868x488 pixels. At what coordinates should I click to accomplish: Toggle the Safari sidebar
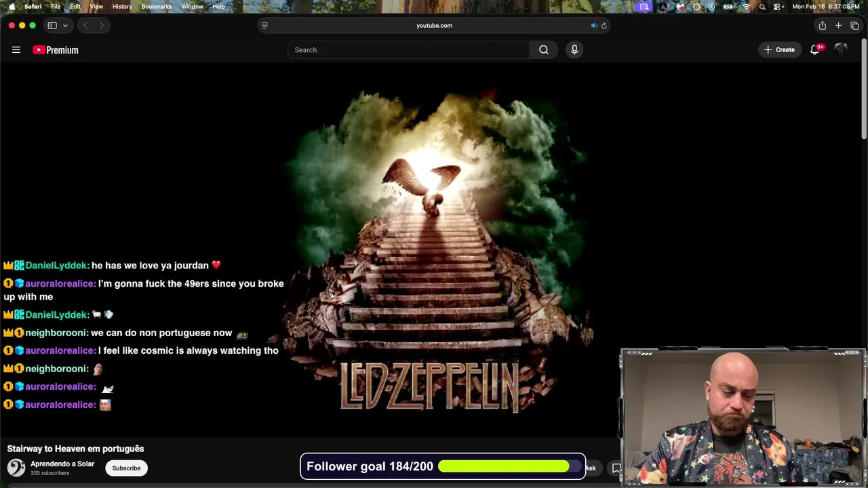pyautogui.click(x=52, y=25)
